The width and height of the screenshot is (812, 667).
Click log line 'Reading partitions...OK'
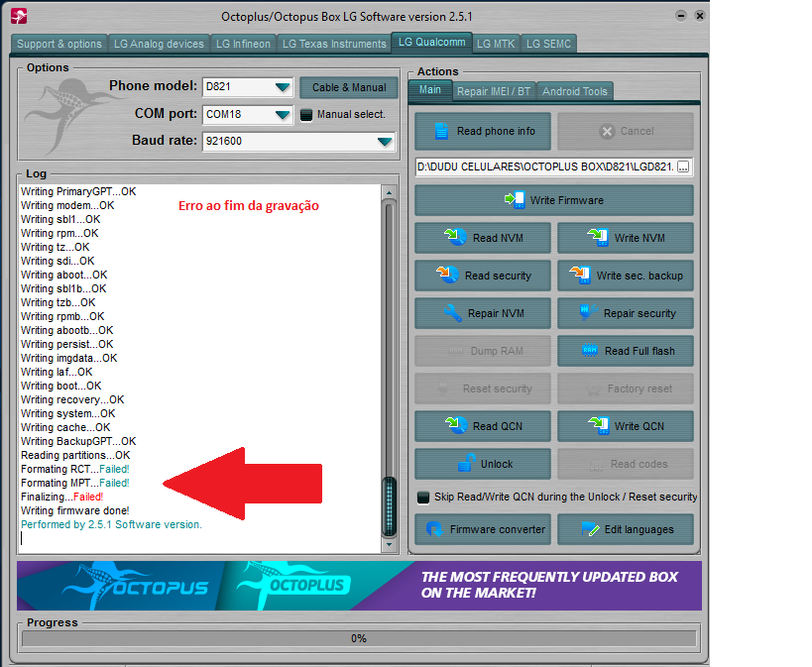point(75,455)
